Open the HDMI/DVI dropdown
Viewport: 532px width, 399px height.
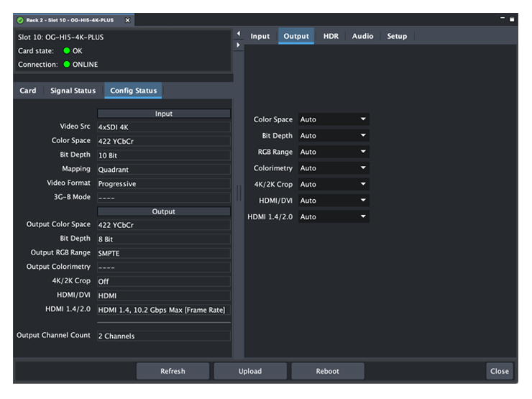334,201
